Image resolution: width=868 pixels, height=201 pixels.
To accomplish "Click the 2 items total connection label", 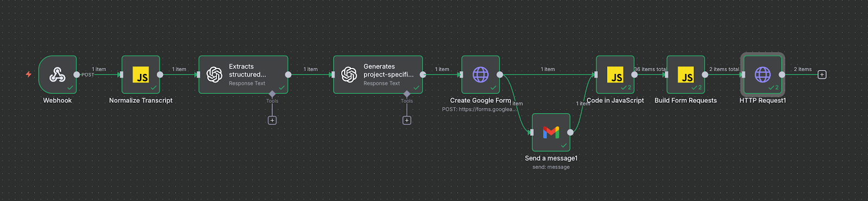I will (x=724, y=69).
